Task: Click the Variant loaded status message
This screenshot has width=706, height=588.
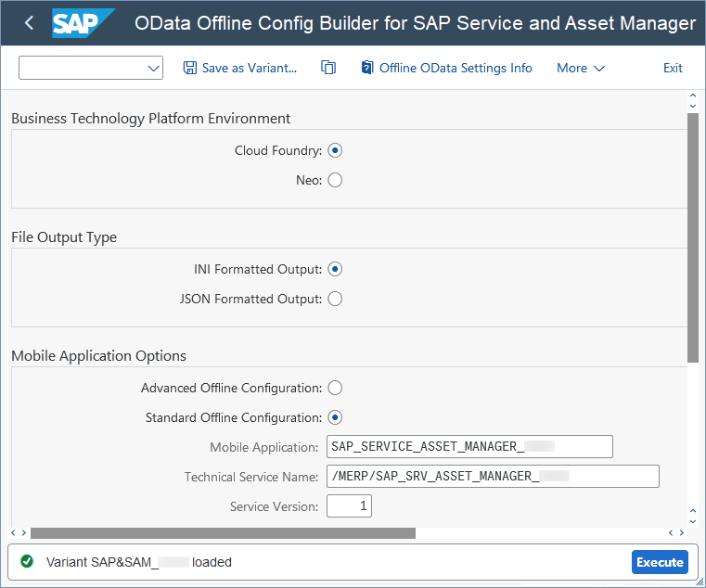Action: [138, 562]
